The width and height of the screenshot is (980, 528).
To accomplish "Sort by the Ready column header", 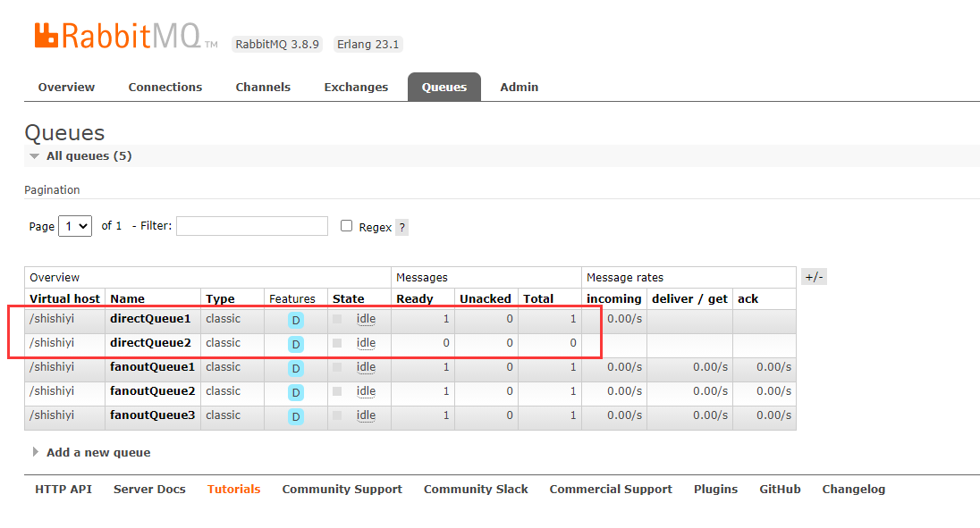I will click(414, 299).
